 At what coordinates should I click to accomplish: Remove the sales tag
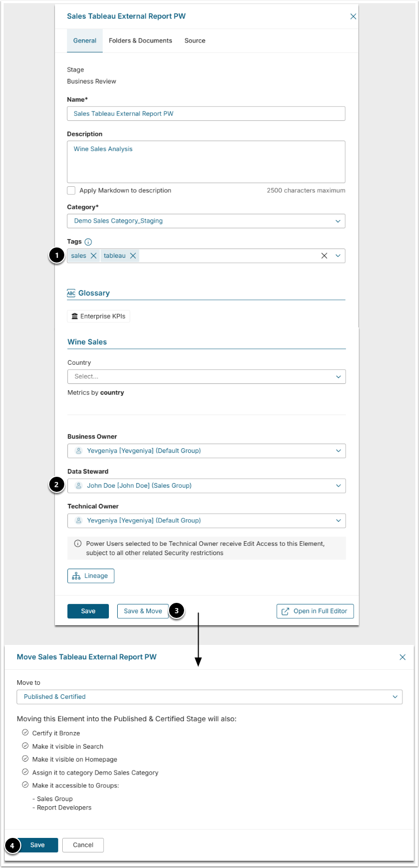(93, 256)
